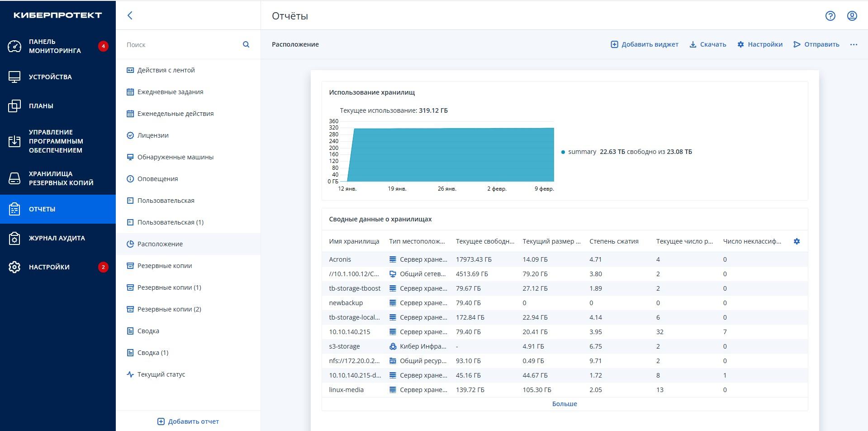Click the help question mark icon
This screenshot has width=868, height=431.
click(x=830, y=16)
